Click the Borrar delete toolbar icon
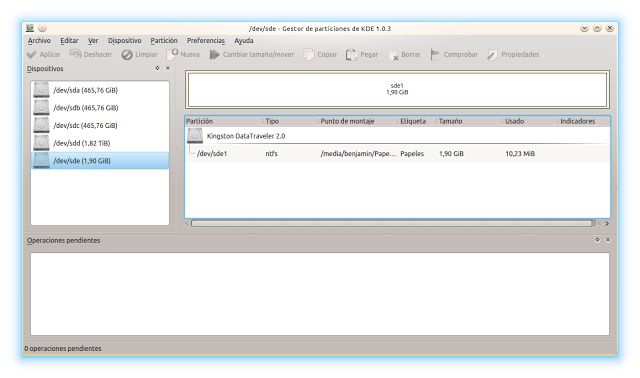 pyautogui.click(x=393, y=54)
